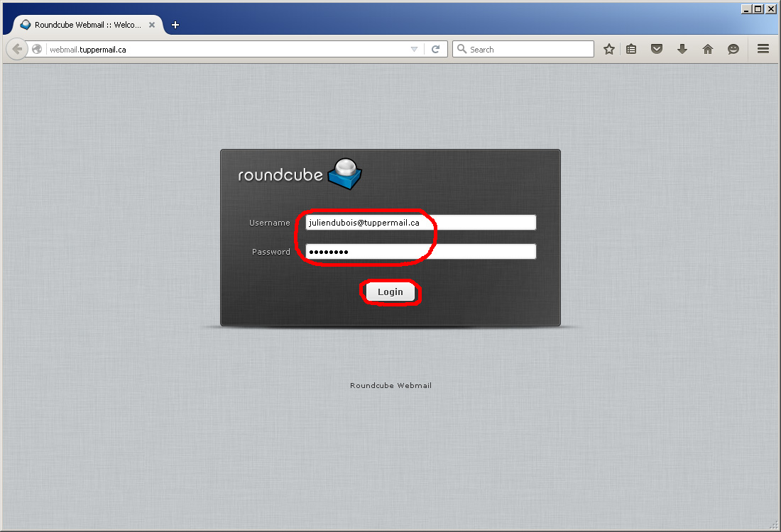Bookmark this page with the star icon
This screenshot has height=532, width=781.
608,50
